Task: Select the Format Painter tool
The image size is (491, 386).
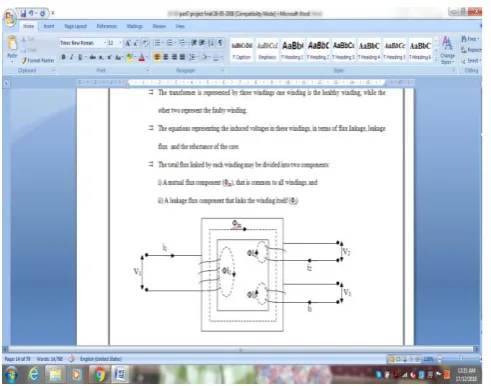Action: point(37,60)
